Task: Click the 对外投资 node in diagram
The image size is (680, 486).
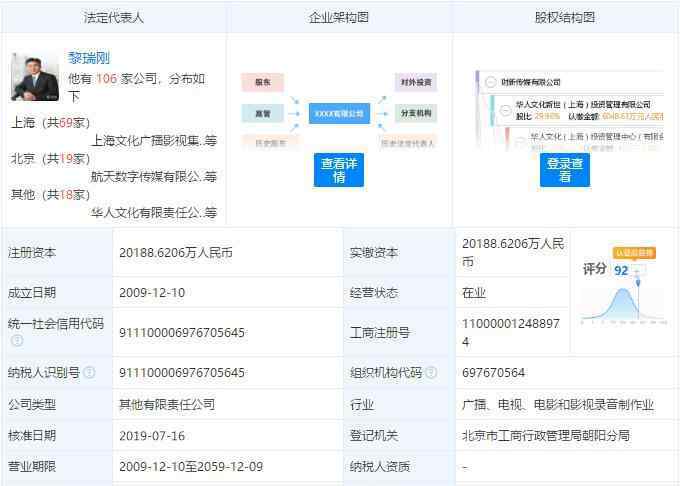Action: click(x=415, y=83)
